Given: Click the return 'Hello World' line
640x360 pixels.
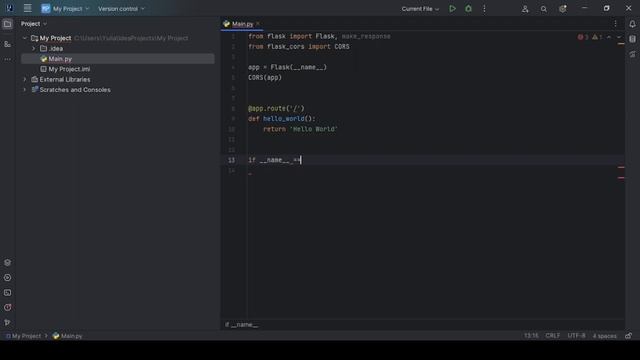Looking at the screenshot, I should (x=300, y=129).
